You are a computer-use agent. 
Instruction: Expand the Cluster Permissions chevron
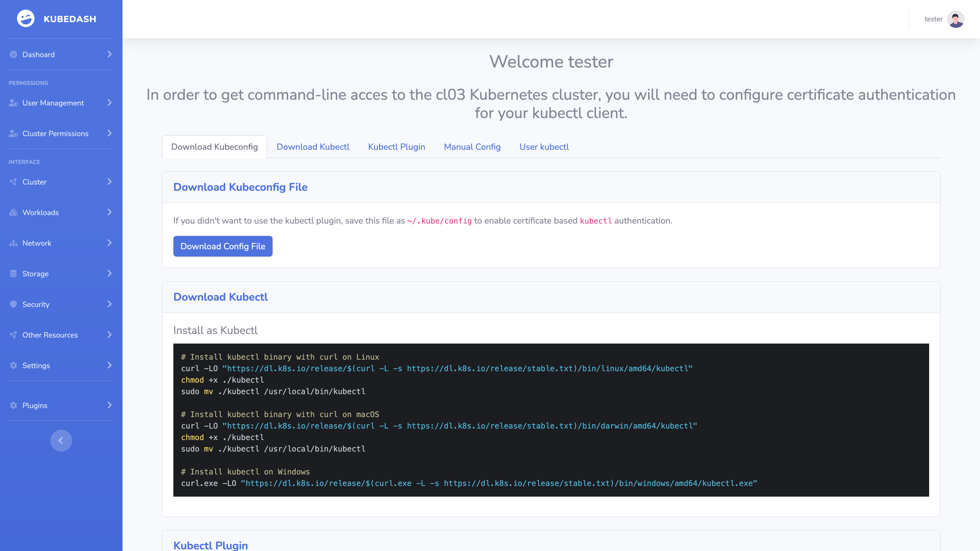tap(110, 133)
